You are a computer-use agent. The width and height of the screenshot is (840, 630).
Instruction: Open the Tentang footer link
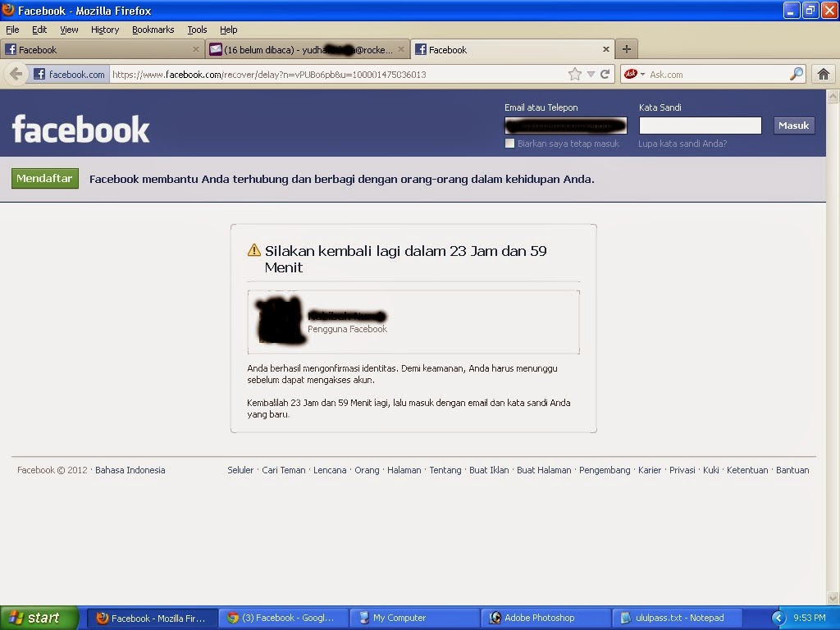click(x=445, y=470)
